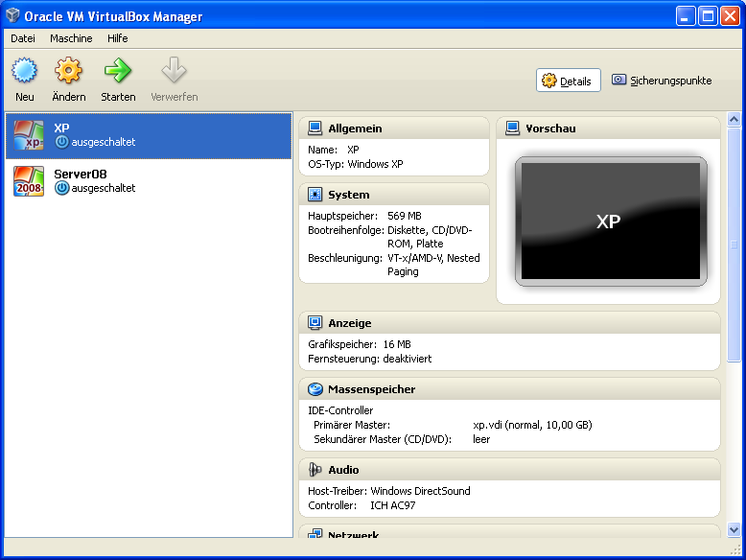Click the details pane scroll down arrow
The height and width of the screenshot is (560, 746).
click(734, 529)
